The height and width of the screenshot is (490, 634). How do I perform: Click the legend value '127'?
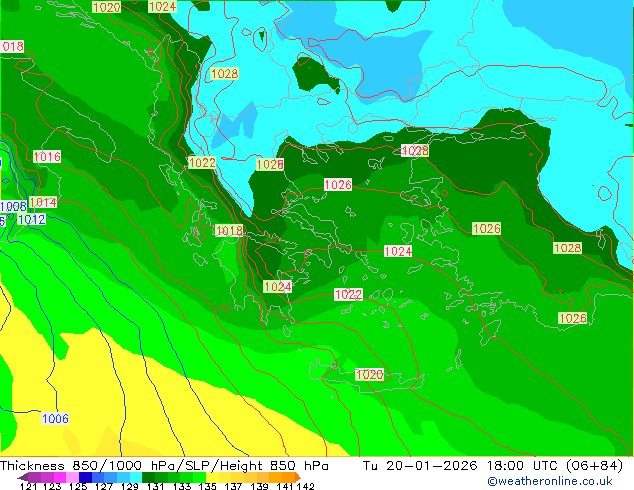click(x=104, y=486)
